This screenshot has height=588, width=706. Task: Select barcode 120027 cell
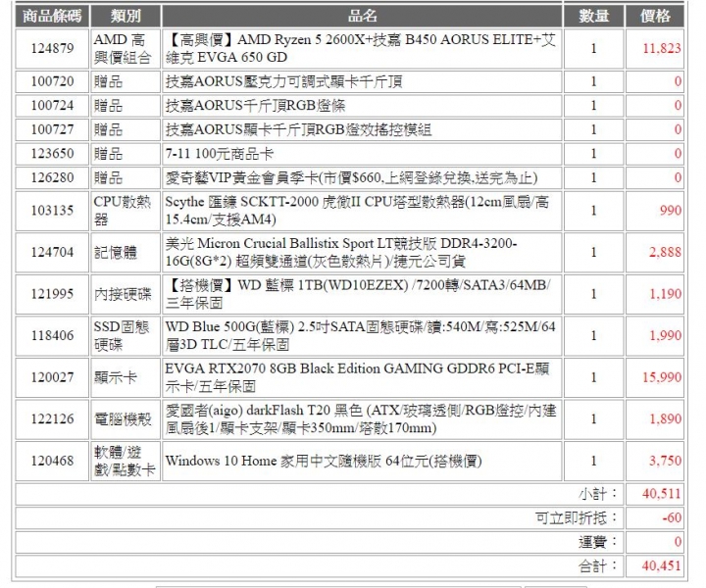coord(52,377)
